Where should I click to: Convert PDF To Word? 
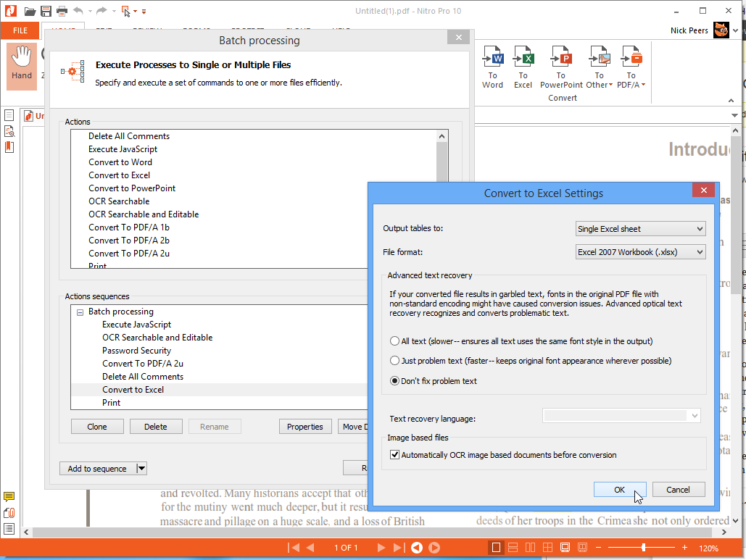[x=492, y=67]
